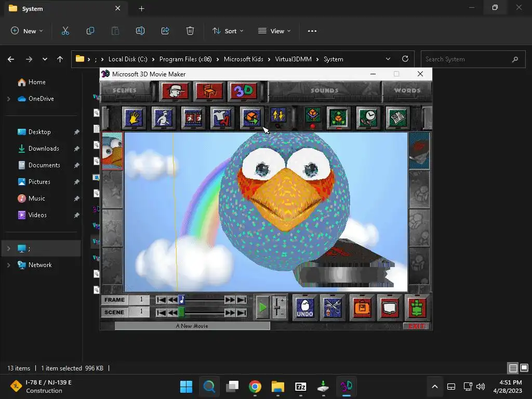532x399 pixels.
Task: Step forward one frame
Action: (x=230, y=300)
